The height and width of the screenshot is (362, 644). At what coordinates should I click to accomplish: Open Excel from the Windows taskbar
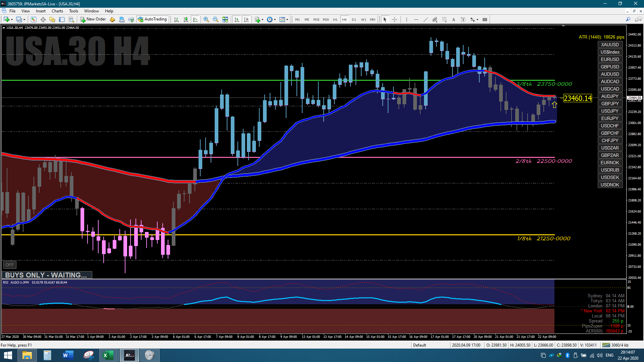108,355
